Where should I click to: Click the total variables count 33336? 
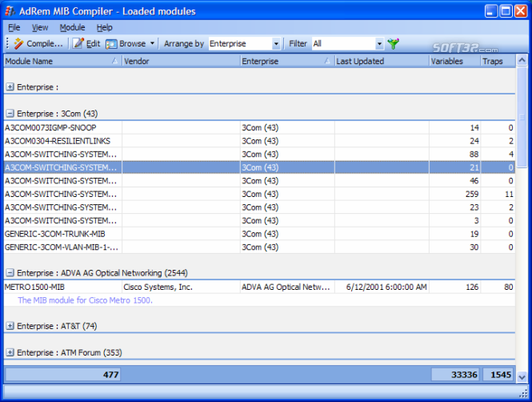[x=455, y=375]
